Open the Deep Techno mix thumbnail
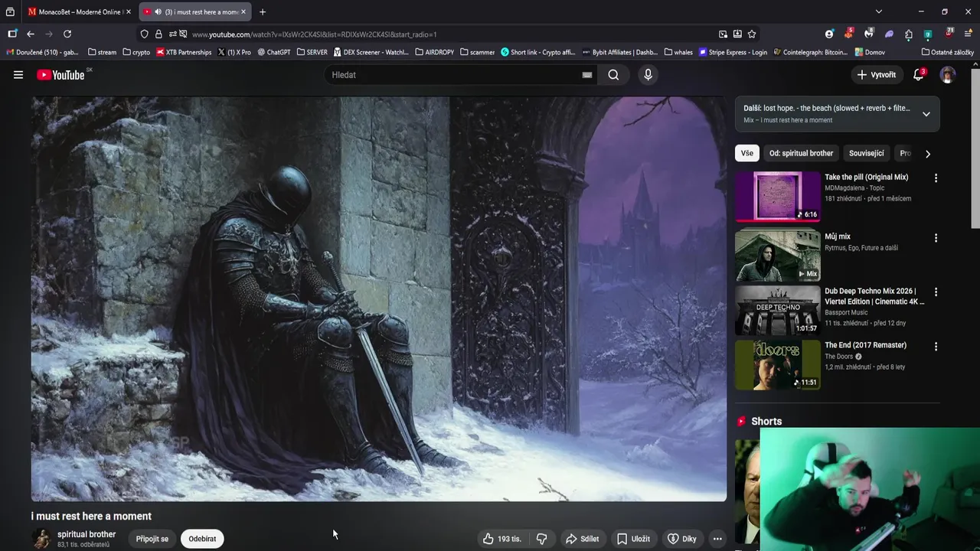Screen dimensions: 980x551 pyautogui.click(x=778, y=311)
